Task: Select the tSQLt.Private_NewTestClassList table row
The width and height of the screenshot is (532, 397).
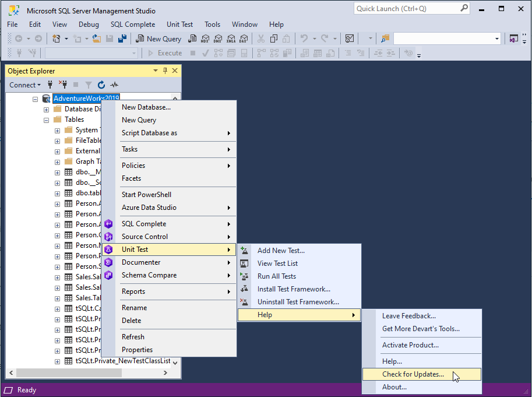Action: tap(123, 361)
